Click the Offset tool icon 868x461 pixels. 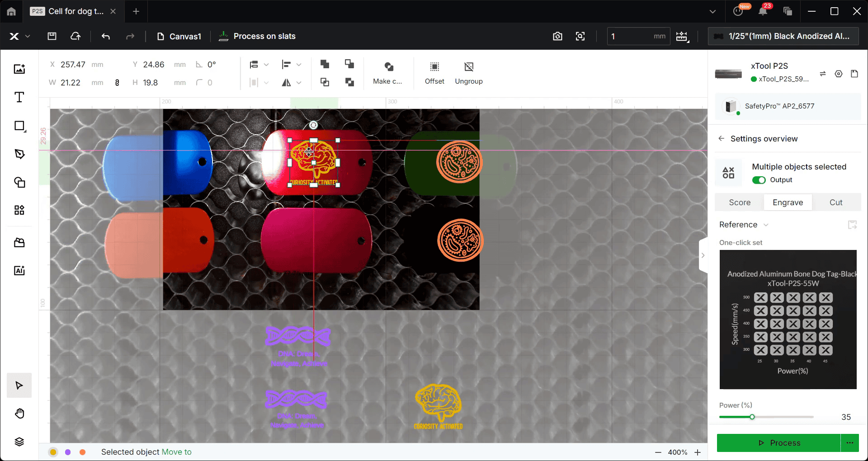coord(434,67)
